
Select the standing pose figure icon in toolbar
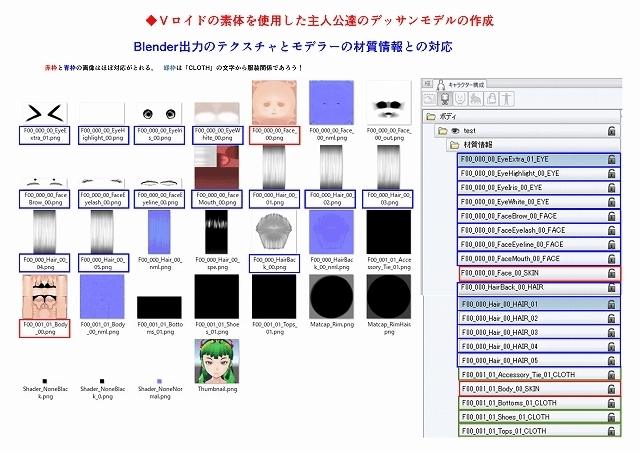pos(507,99)
